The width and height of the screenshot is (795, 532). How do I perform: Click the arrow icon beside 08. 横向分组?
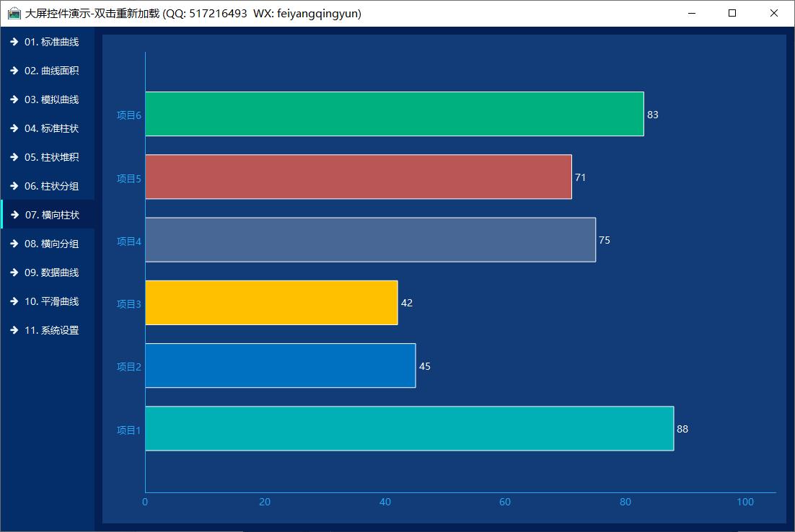point(14,244)
